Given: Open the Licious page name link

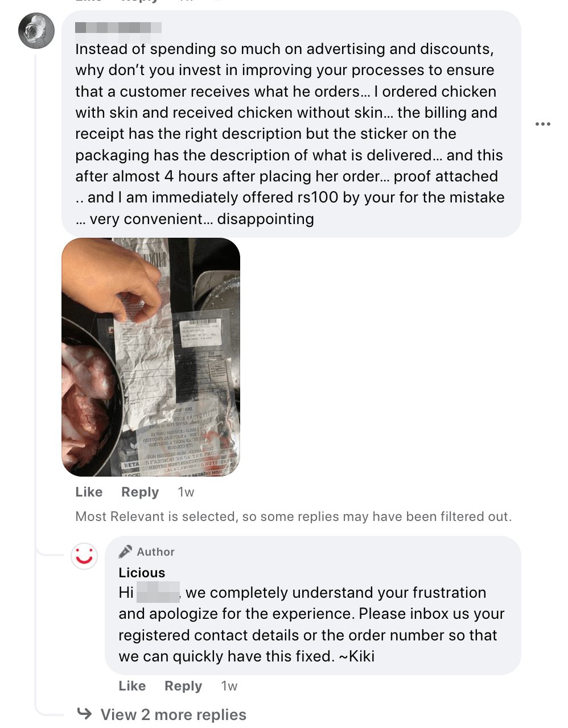Looking at the screenshot, I should [142, 573].
